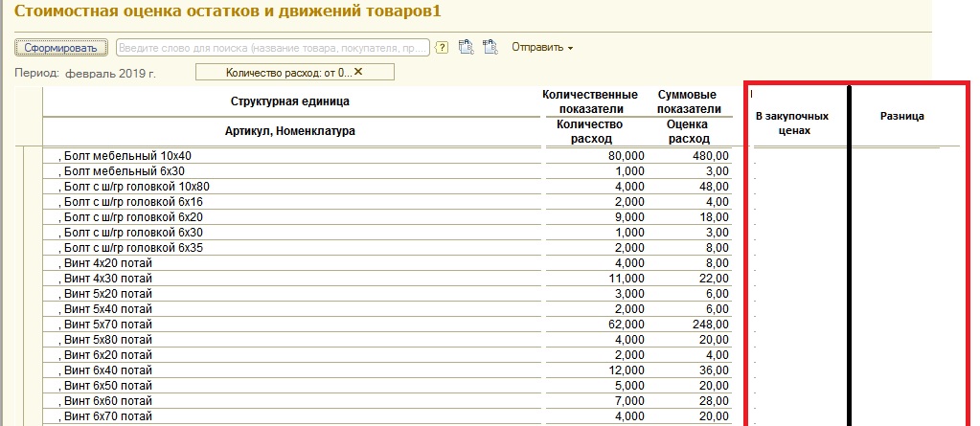Click the В закупочных ценах column header
The height and width of the screenshot is (426, 980).
(791, 123)
